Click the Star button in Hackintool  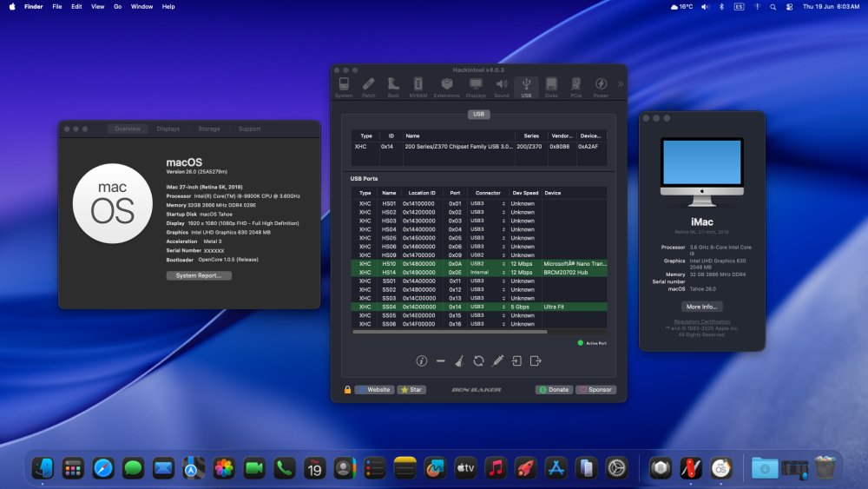click(411, 390)
